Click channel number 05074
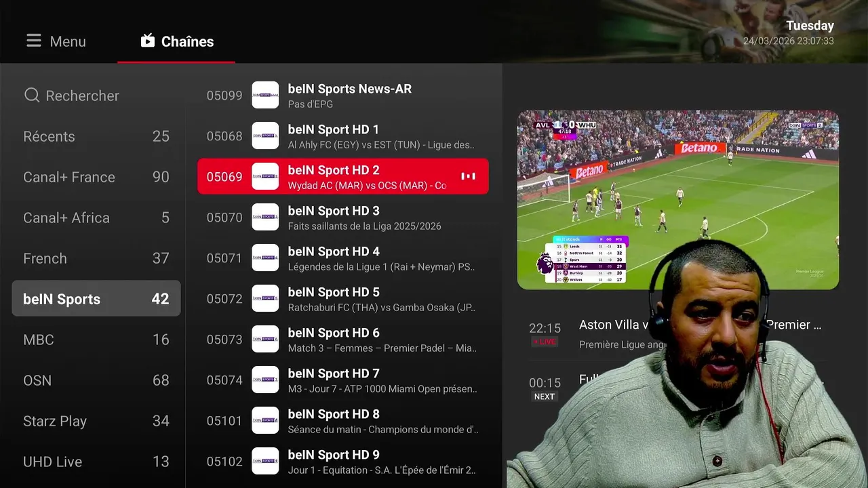 pyautogui.click(x=224, y=380)
